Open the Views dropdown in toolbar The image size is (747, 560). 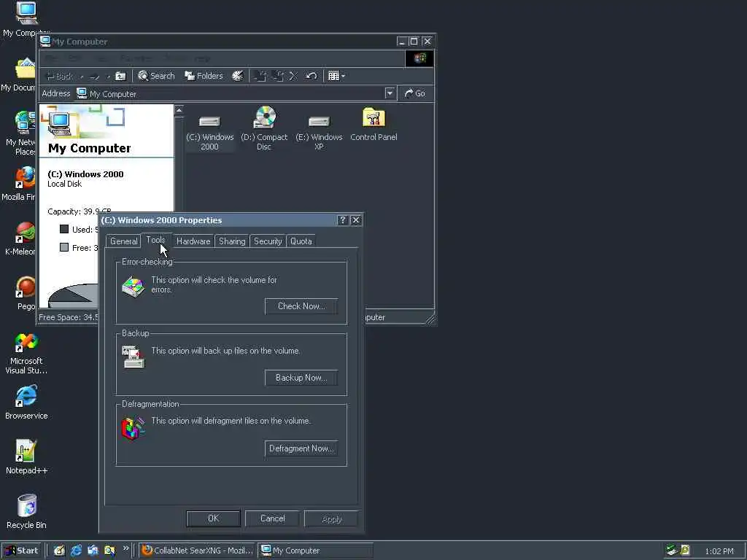point(336,76)
